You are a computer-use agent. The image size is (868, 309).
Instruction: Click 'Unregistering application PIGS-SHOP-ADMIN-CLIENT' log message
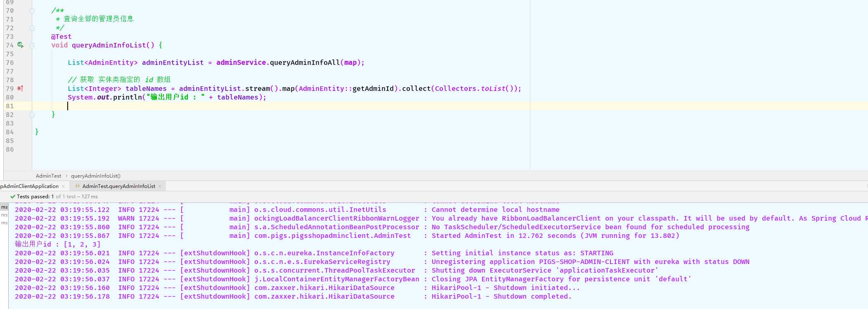click(590, 262)
